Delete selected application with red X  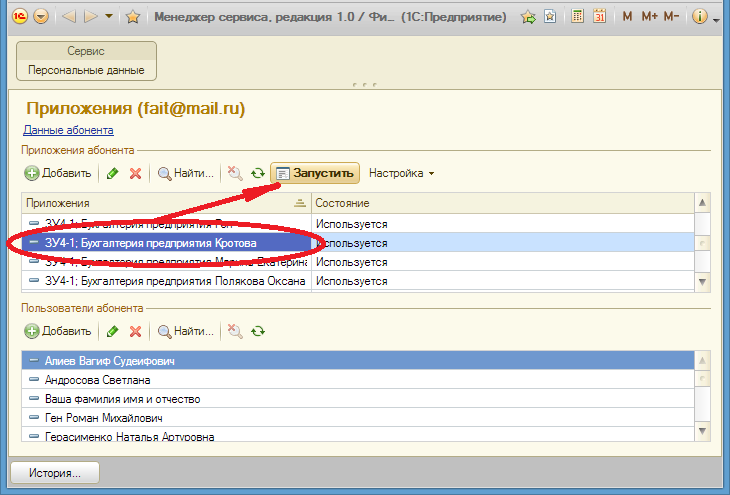point(135,174)
